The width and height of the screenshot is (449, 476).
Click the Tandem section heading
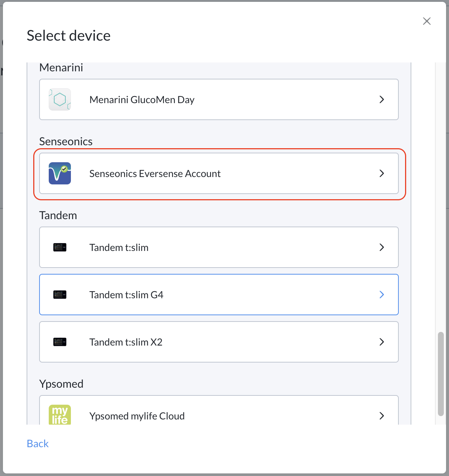click(58, 215)
